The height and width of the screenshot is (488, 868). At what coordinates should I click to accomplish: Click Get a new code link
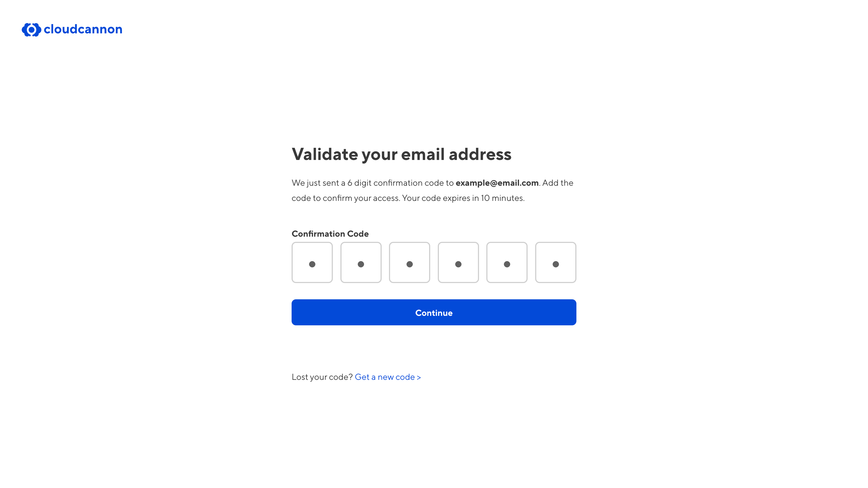coord(388,377)
